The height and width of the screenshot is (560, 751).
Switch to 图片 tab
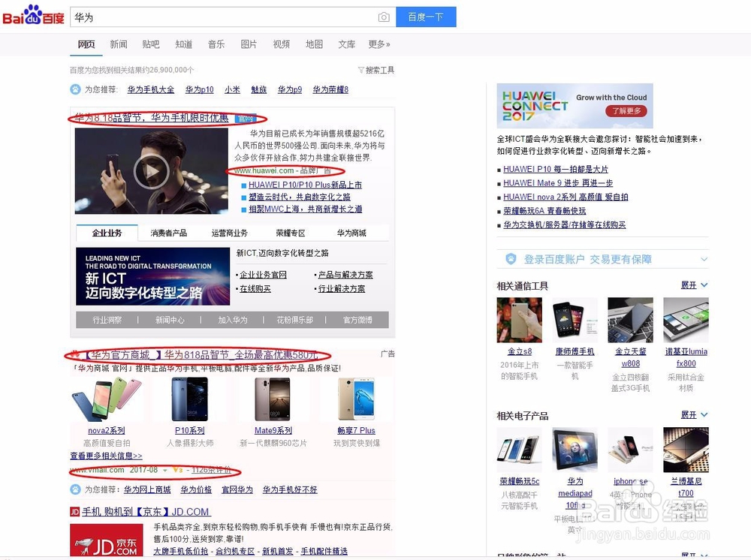point(249,44)
